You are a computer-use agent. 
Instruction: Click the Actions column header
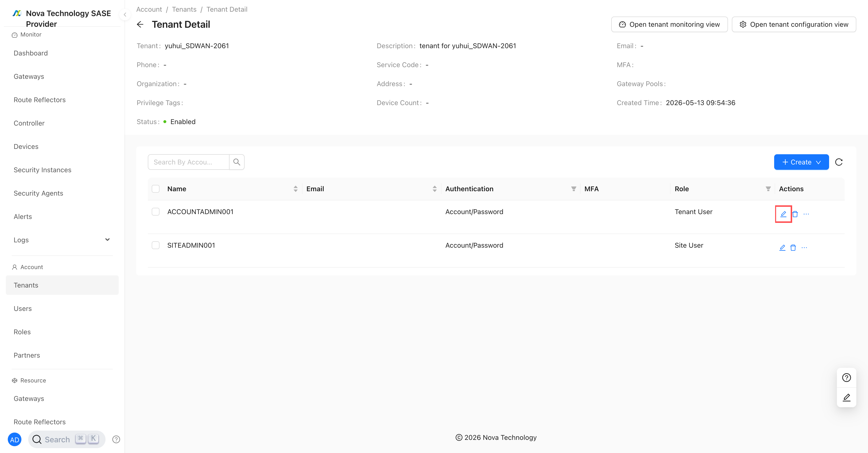tap(791, 189)
